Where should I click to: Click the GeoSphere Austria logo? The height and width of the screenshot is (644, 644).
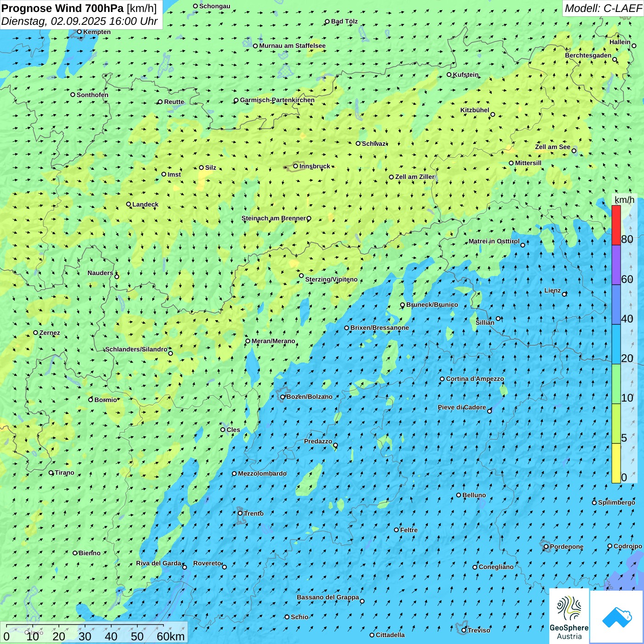pos(569,616)
